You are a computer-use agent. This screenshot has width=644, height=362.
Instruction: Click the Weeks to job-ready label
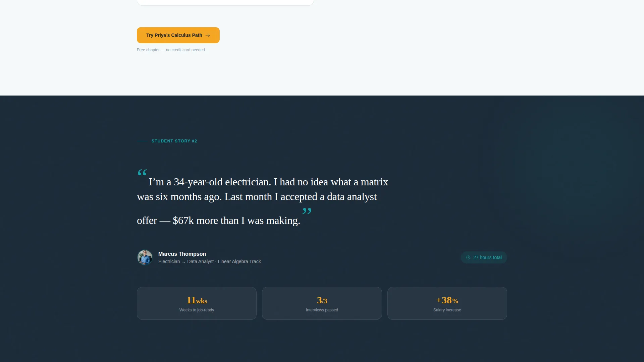[x=197, y=310]
